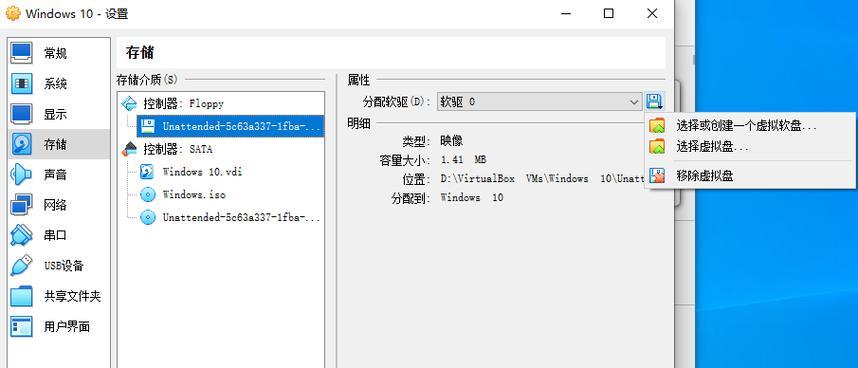Click the 显示 screen icon

pyautogui.click(x=21, y=114)
